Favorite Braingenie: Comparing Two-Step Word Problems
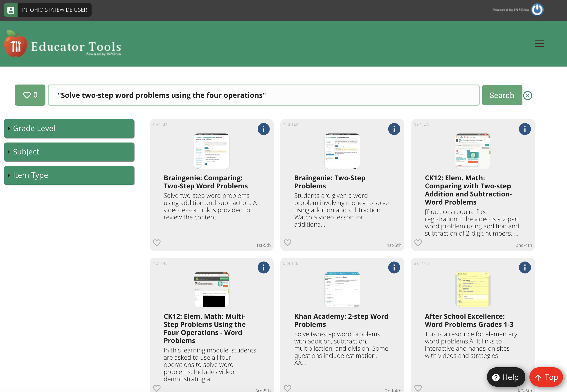The height and width of the screenshot is (392, 567). 157,243
